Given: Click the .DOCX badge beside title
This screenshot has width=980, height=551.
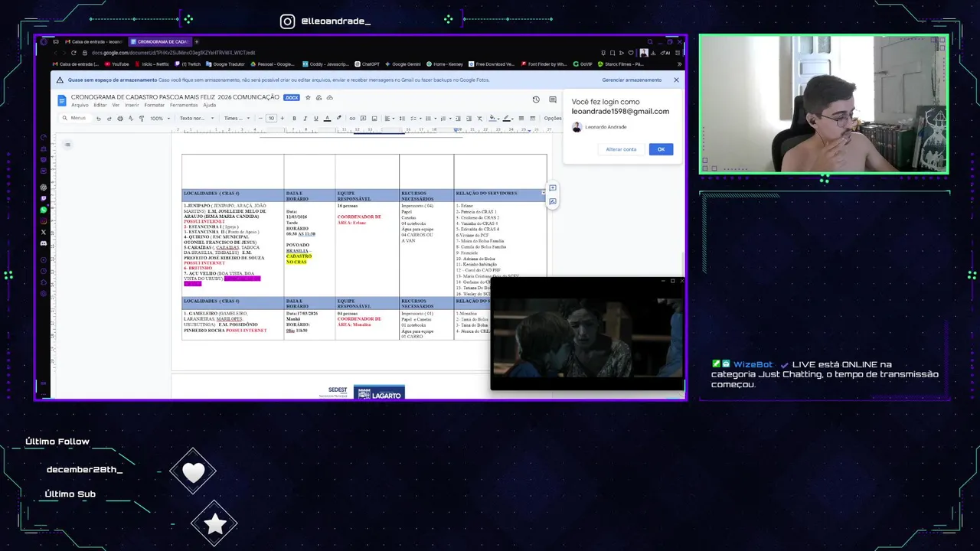Looking at the screenshot, I should pyautogui.click(x=291, y=97).
